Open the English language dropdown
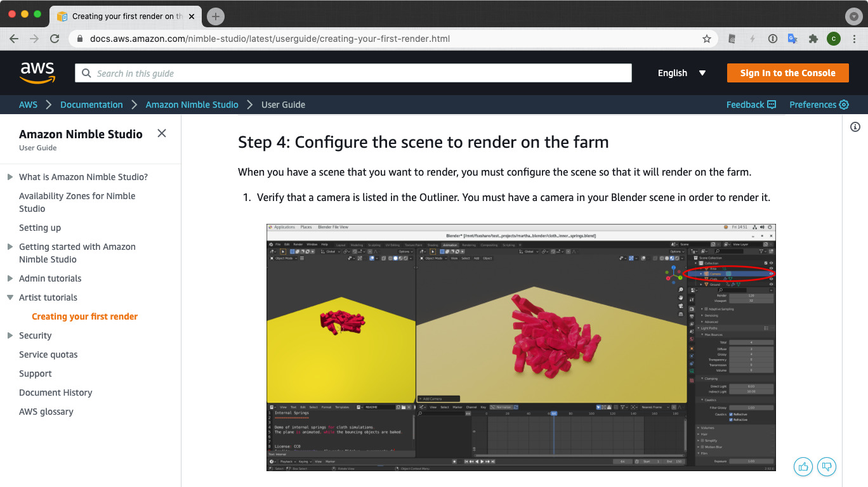 click(681, 73)
